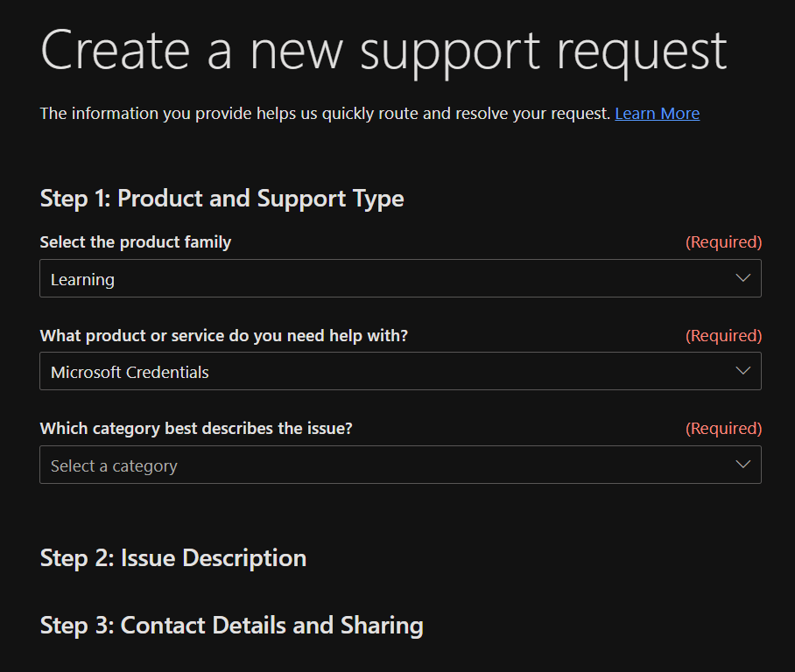Click the information routing description text

coord(325,114)
